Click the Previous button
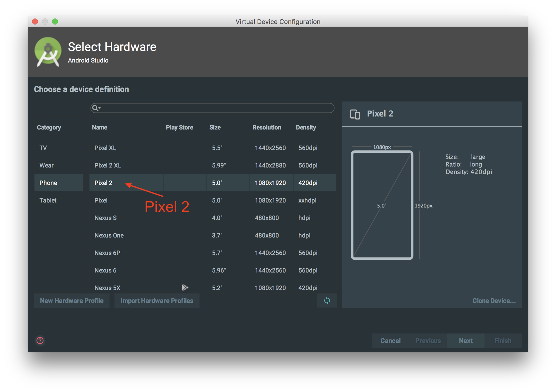 click(x=428, y=340)
